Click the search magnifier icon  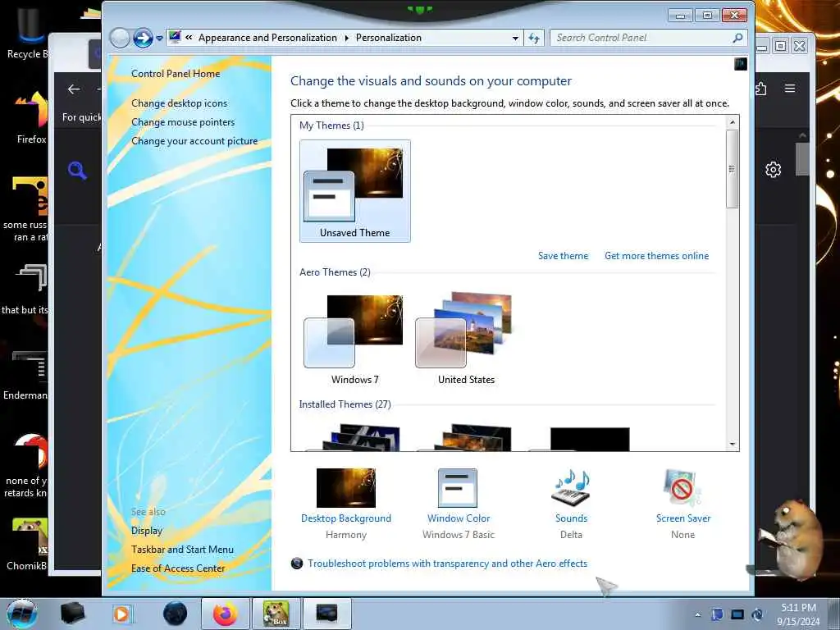[737, 38]
